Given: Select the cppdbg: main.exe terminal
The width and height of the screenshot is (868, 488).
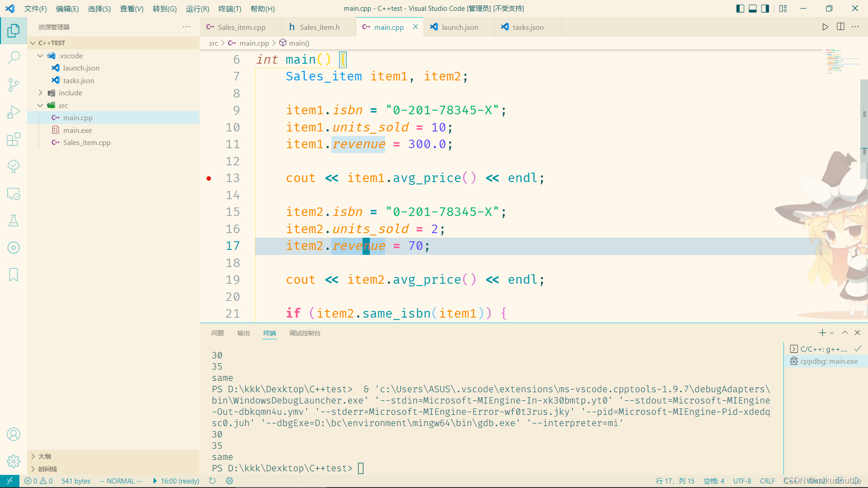Looking at the screenshot, I should coord(828,361).
